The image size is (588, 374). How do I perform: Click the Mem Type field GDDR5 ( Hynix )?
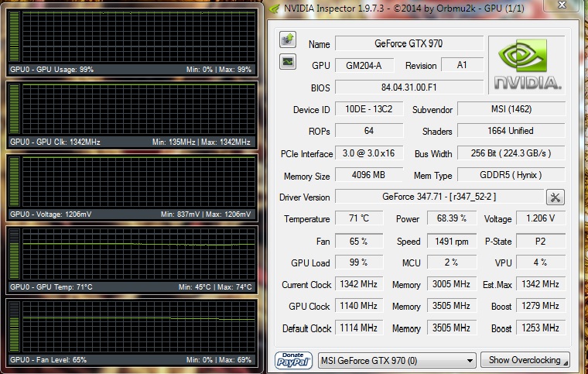(511, 175)
